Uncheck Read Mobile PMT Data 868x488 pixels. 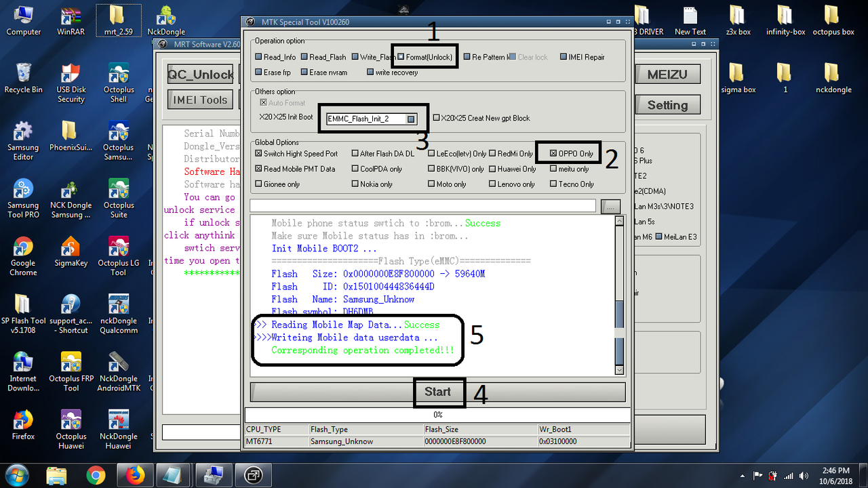click(258, 169)
